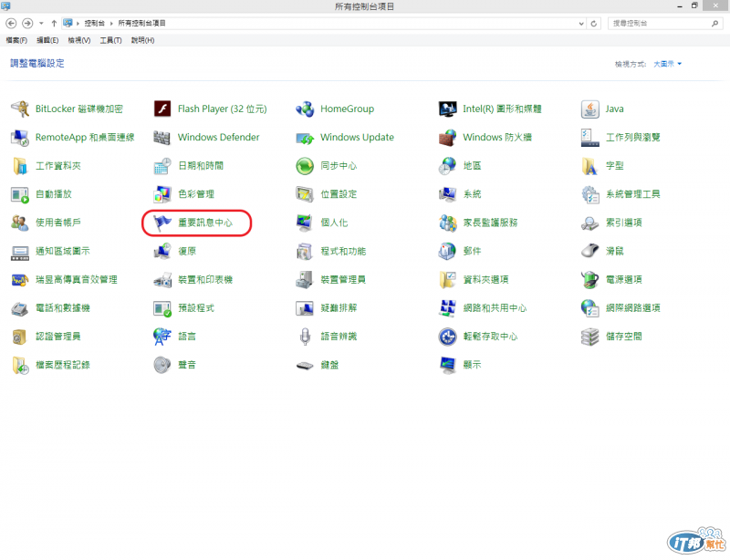Open Intel(R) 圖形和媒體 icon
730x560 pixels.
pos(448,109)
